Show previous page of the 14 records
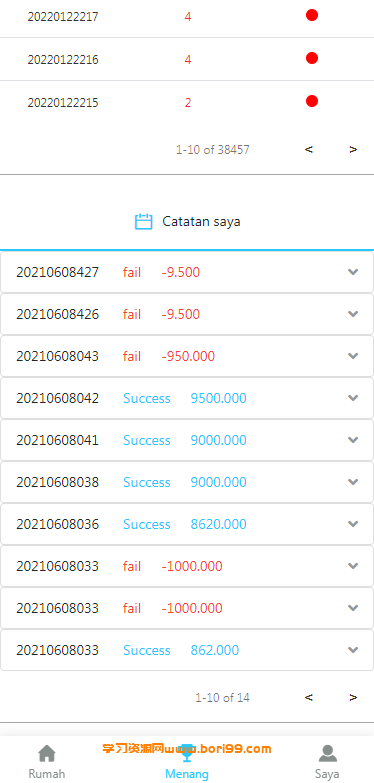 tap(309, 698)
